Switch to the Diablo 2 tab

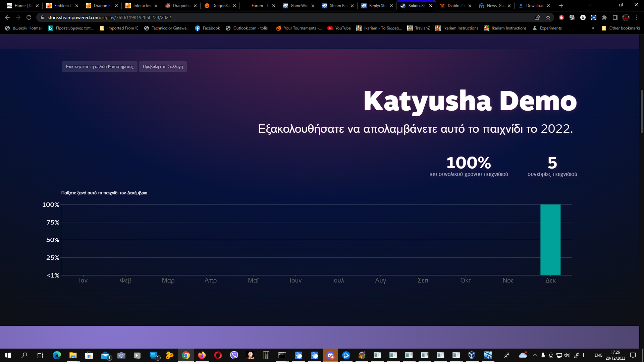pyautogui.click(x=455, y=6)
